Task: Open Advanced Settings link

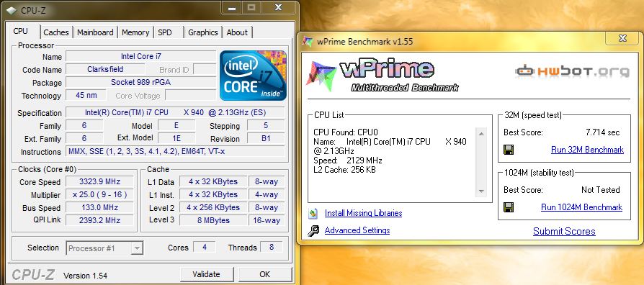Action: 357,230
